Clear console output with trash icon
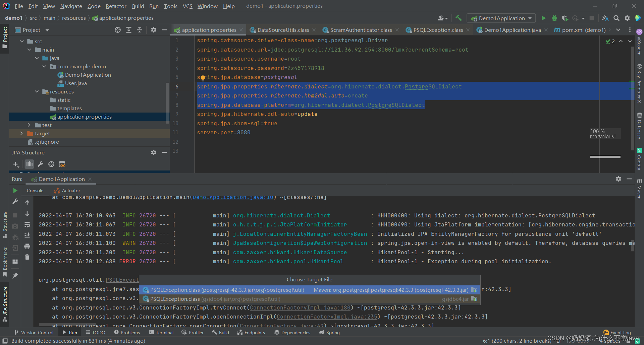This screenshot has width=644, height=345. pyautogui.click(x=27, y=257)
